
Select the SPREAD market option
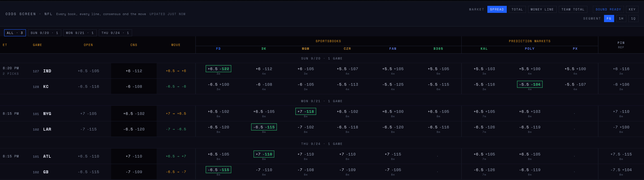[497, 9]
